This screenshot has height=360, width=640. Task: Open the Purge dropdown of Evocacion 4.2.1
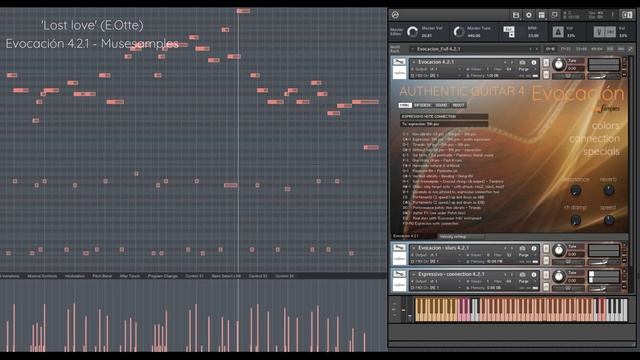pos(526,69)
